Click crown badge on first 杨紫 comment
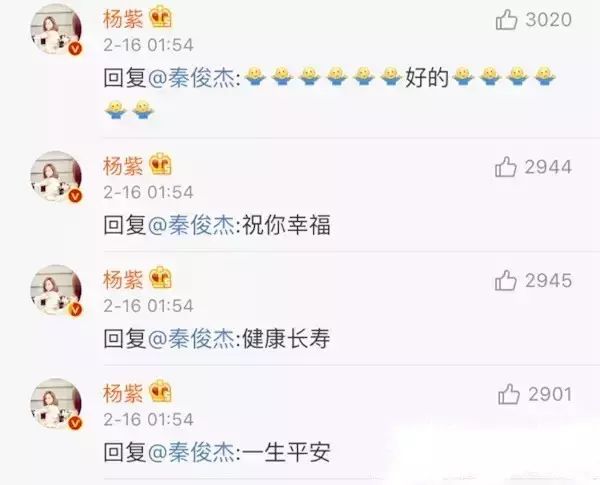Screen dimensions: 600x485 160,18
